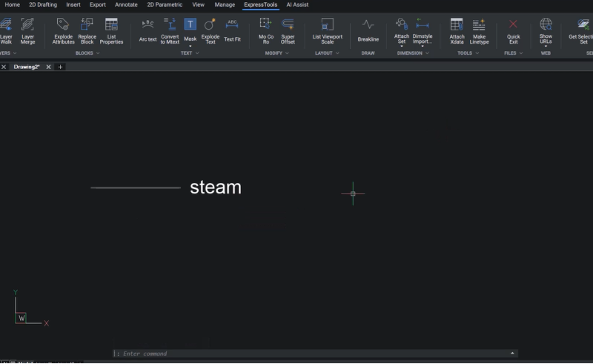
Task: Activate the text Mask tool
Action: click(191, 30)
